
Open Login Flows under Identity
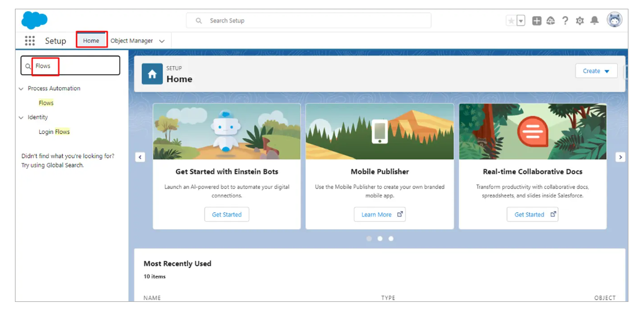tap(54, 131)
